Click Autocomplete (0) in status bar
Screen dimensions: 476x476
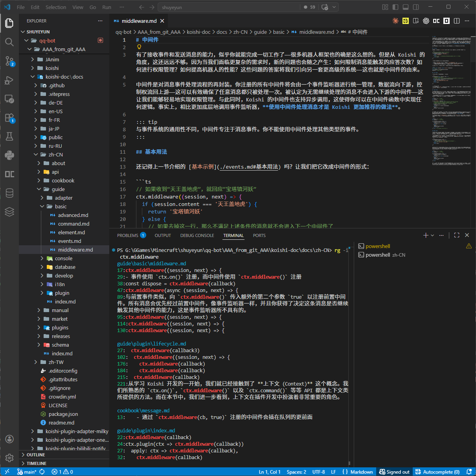(437, 472)
